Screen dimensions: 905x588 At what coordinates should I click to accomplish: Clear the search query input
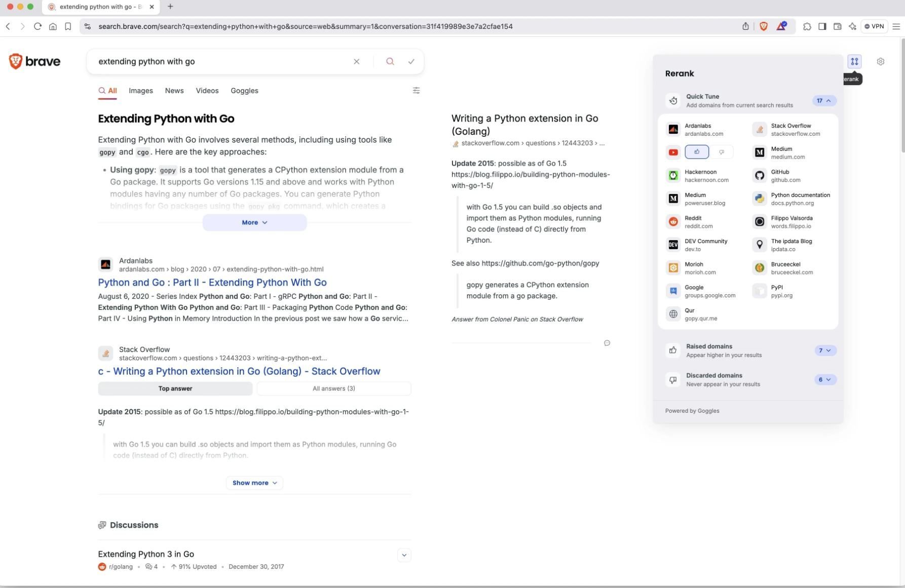point(357,61)
